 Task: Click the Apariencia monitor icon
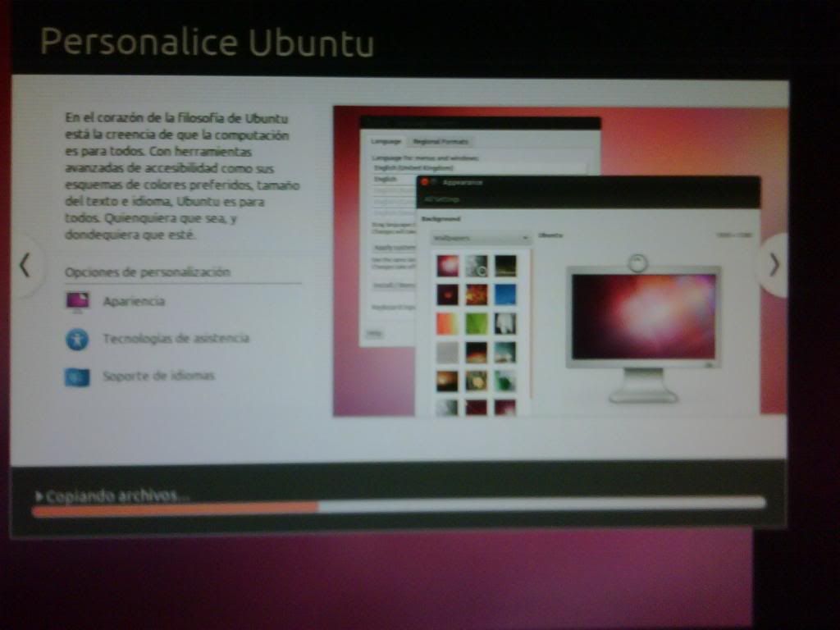coord(78,302)
